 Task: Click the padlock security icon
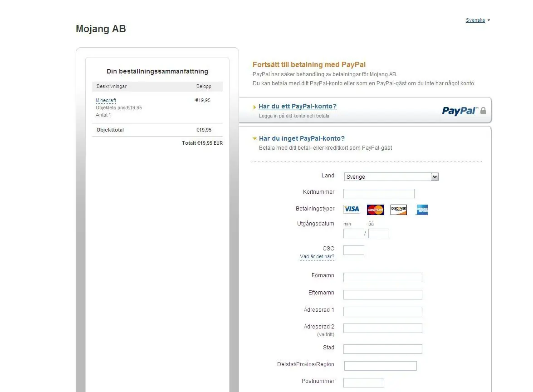point(484,111)
